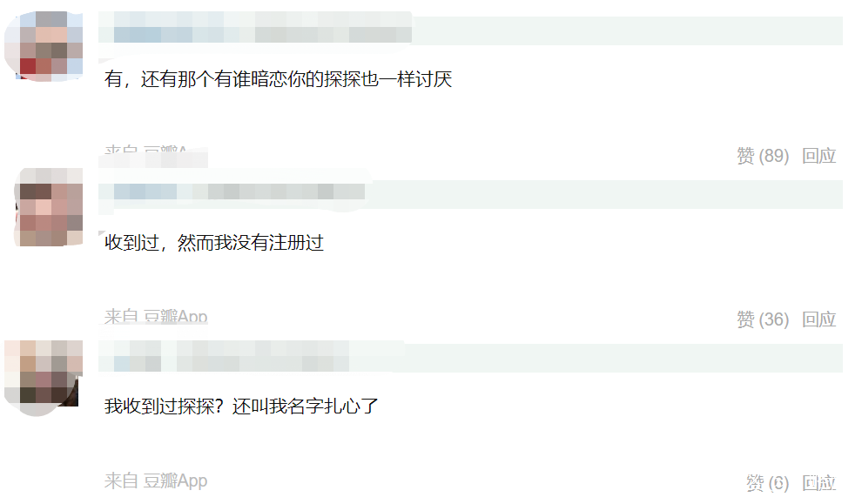Open avatar beside 然而我没有注册过 comment
The image size is (862, 504).
[x=49, y=207]
